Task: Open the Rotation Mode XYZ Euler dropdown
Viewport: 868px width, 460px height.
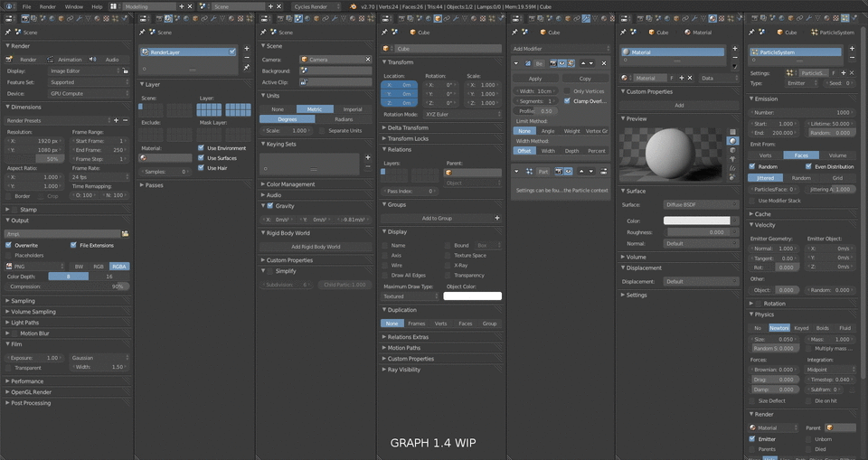Action: coord(463,114)
